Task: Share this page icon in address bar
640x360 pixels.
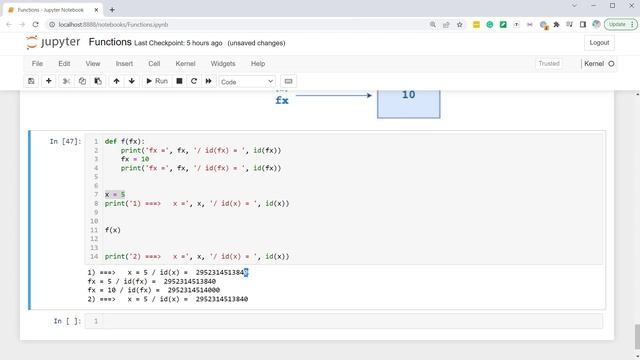Action: pyautogui.click(x=446, y=24)
